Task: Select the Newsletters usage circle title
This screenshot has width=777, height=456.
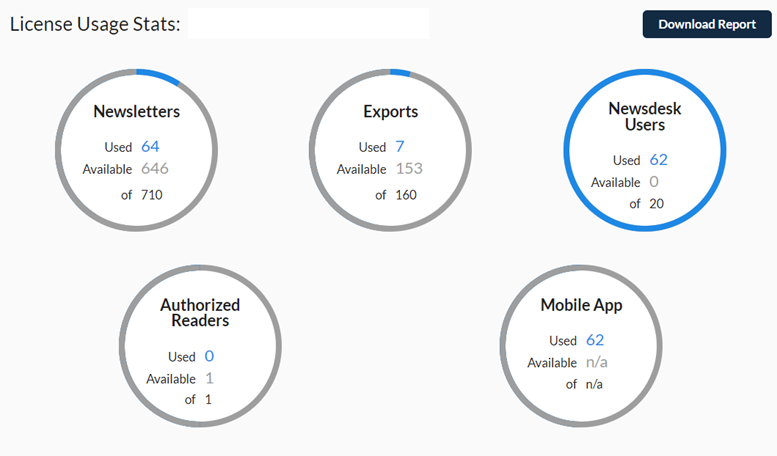Action: (137, 112)
